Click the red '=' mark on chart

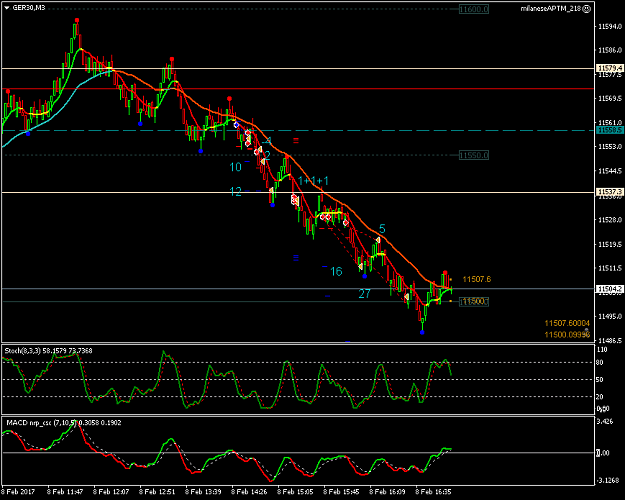(296, 140)
